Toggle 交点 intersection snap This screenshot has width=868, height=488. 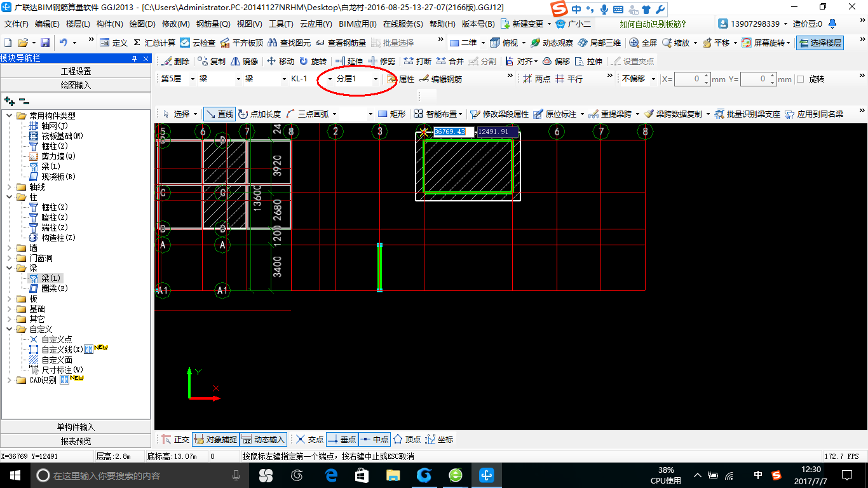click(309, 439)
